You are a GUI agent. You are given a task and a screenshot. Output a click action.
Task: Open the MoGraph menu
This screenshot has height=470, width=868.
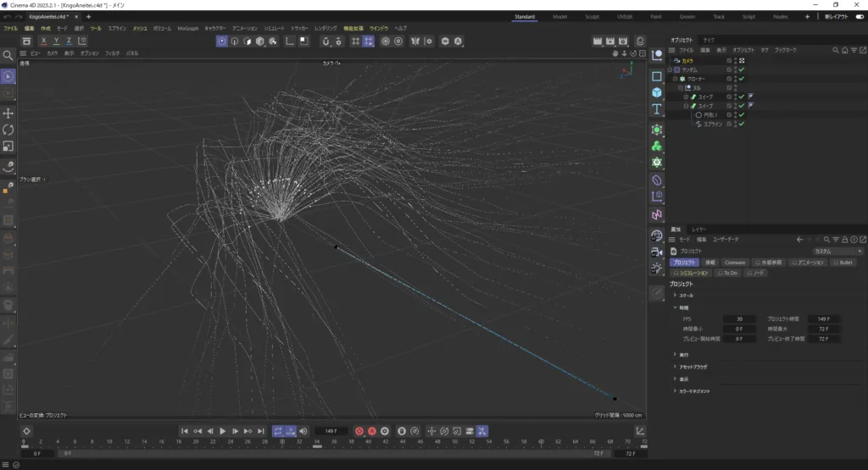(x=187, y=28)
